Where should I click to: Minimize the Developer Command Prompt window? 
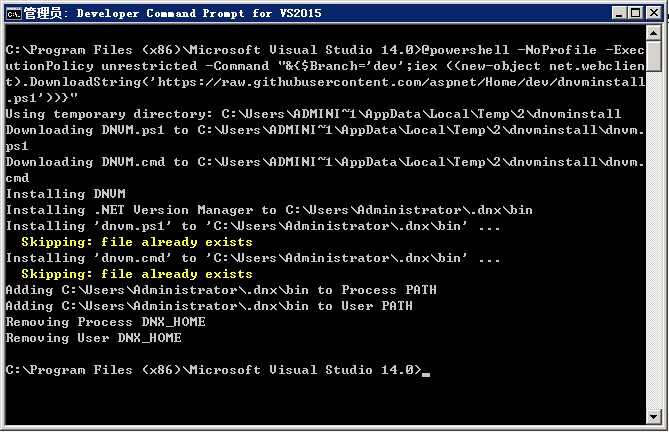(x=619, y=13)
